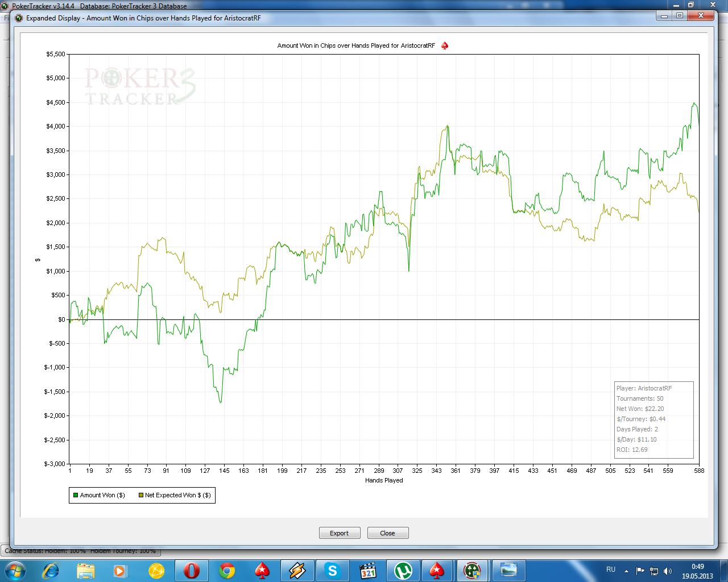Click the Amount Won green legend swatch
Image resolution: width=728 pixels, height=582 pixels.
click(76, 495)
